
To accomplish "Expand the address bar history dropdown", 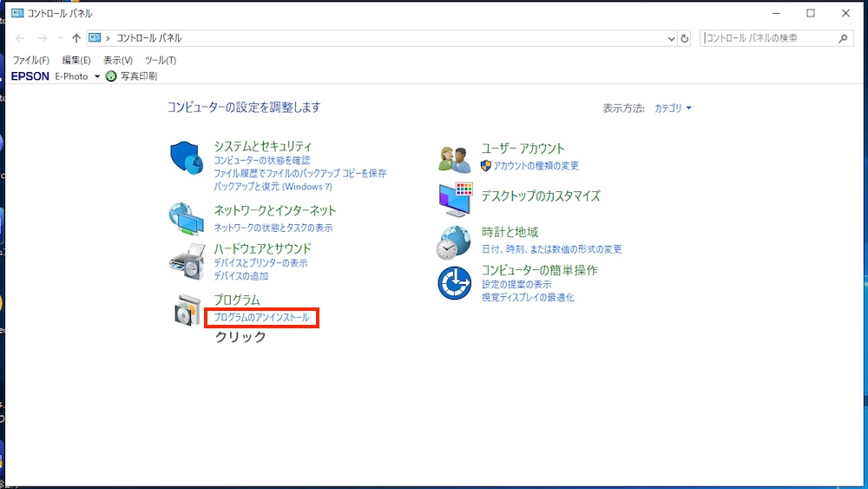I will point(671,39).
